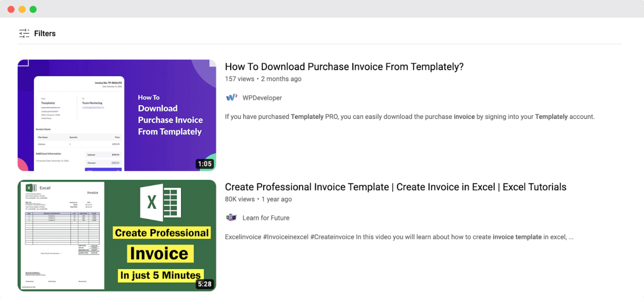Close the window with red button
This screenshot has width=644, height=298.
pos(11,9)
